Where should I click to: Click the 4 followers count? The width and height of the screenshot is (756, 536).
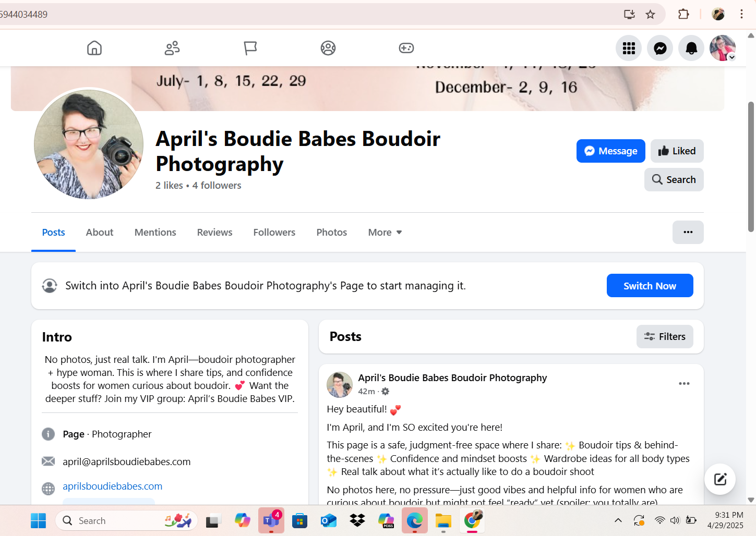[217, 185]
